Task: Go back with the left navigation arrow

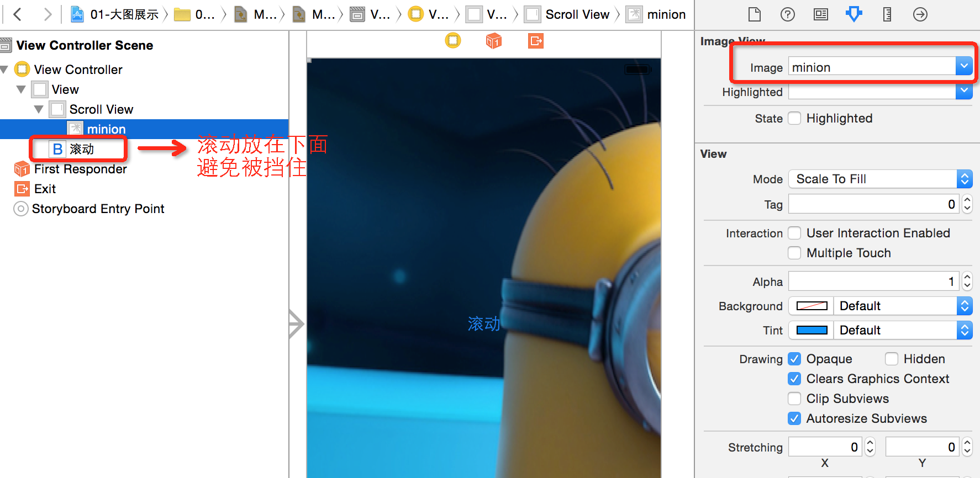Action: click(18, 14)
